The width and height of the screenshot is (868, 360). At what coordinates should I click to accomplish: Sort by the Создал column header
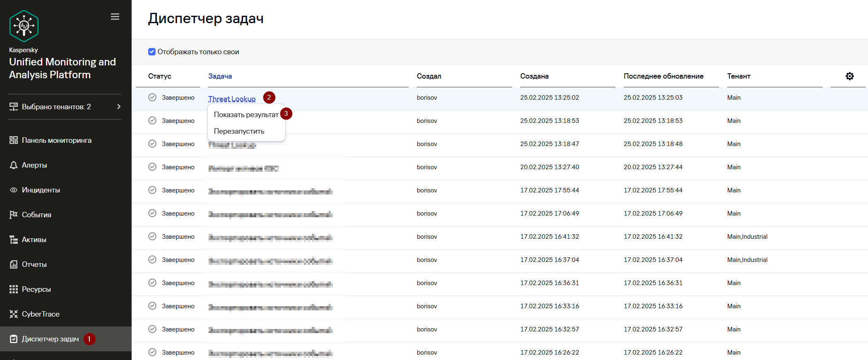click(x=429, y=76)
